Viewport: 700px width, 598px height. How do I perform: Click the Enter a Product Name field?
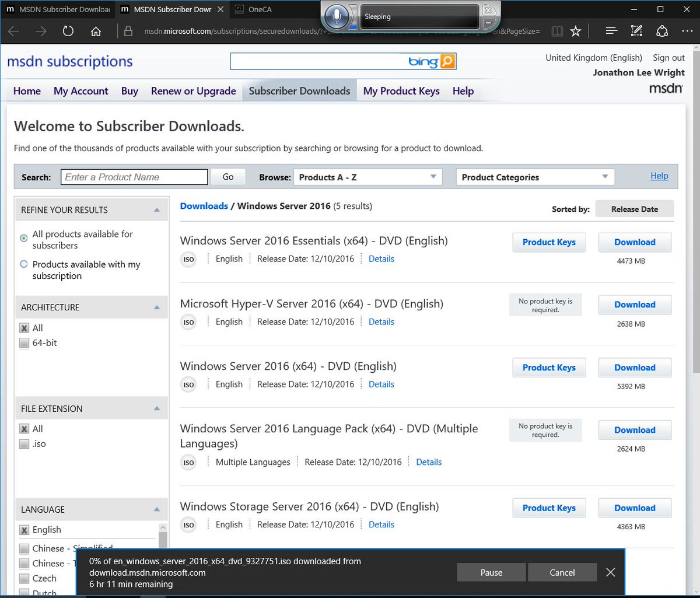134,177
